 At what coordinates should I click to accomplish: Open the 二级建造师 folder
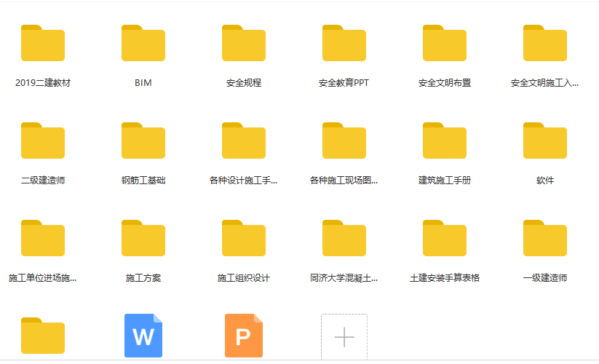coord(43,141)
